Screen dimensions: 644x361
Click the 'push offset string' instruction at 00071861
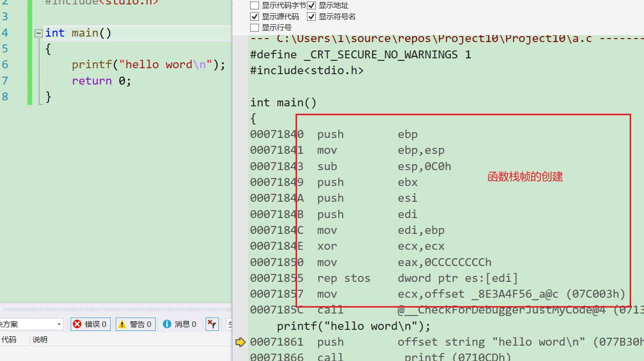click(x=447, y=342)
